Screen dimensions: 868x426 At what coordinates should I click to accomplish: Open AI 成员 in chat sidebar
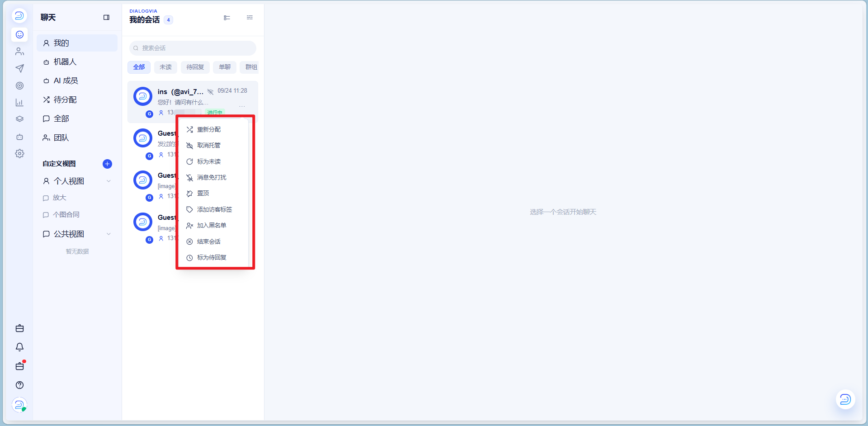click(x=77, y=80)
